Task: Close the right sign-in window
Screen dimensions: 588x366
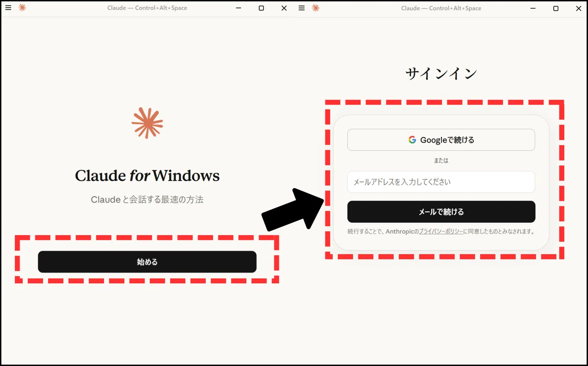Action: pyautogui.click(x=578, y=8)
